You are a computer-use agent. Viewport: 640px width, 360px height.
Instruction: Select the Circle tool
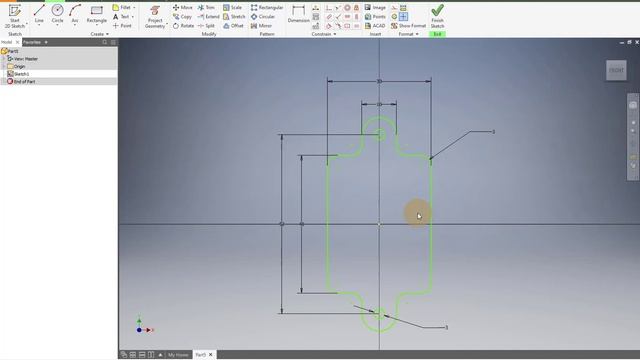pyautogui.click(x=57, y=14)
